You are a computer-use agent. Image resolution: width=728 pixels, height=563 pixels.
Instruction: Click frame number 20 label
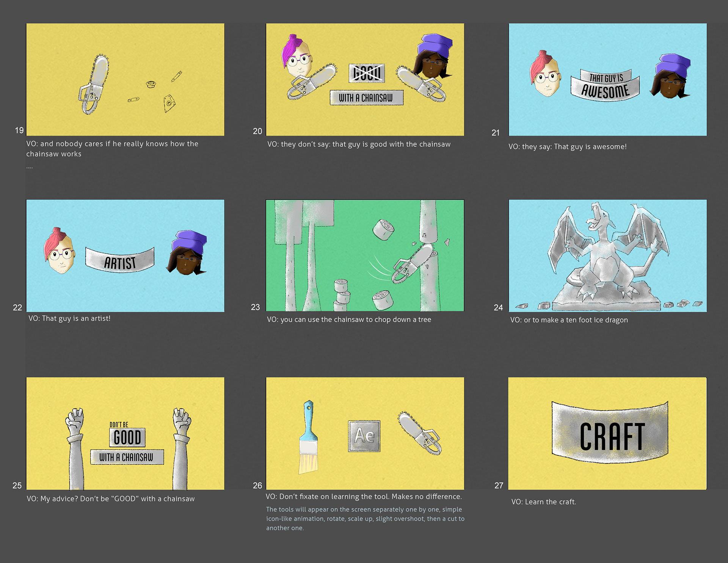(257, 131)
